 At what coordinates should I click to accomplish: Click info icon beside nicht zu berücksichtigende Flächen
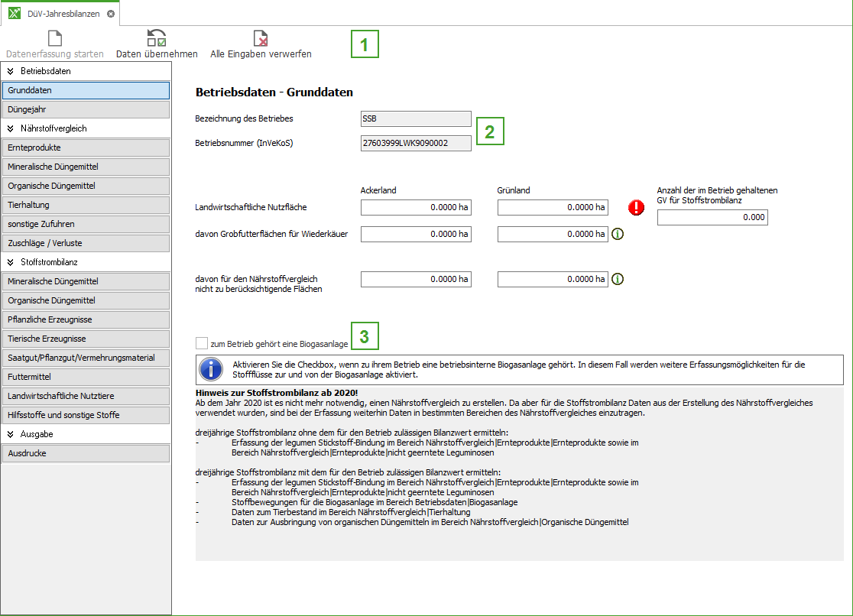click(x=618, y=280)
